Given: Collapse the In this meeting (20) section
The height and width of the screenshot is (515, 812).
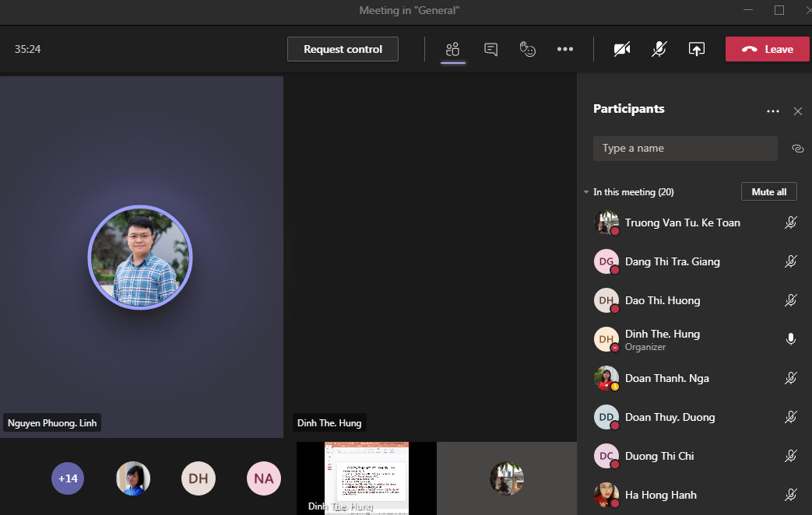Looking at the screenshot, I should pos(586,192).
